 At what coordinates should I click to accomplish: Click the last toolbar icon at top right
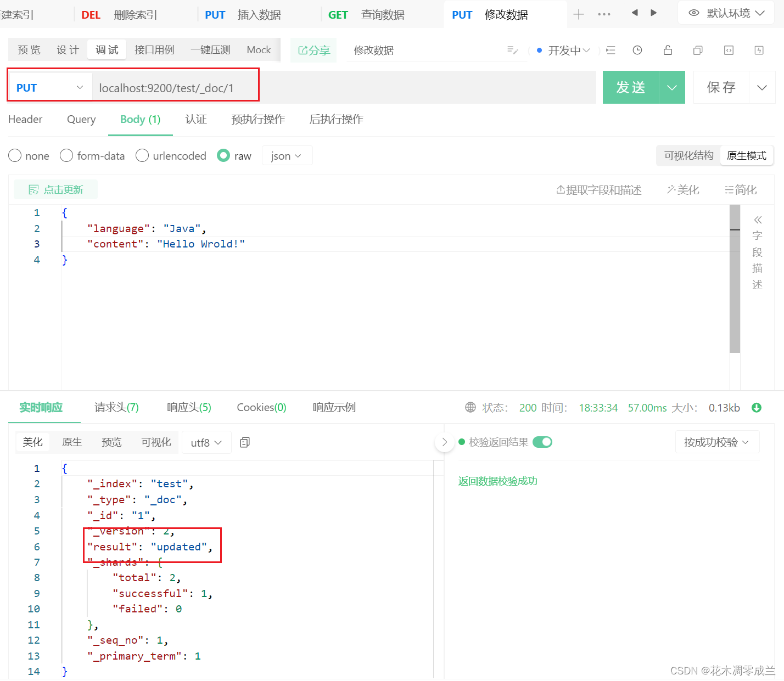point(759,50)
